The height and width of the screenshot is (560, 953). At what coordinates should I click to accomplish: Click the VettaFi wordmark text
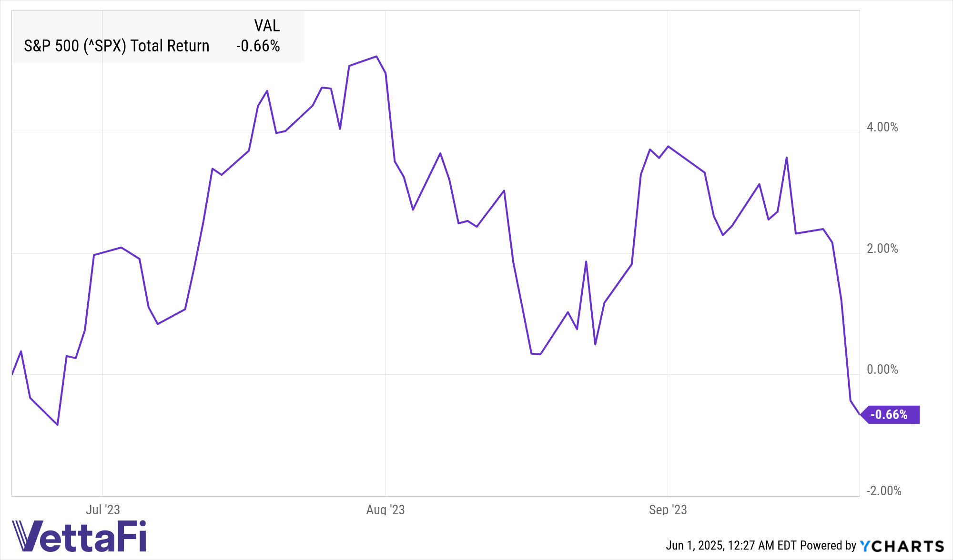[90, 536]
